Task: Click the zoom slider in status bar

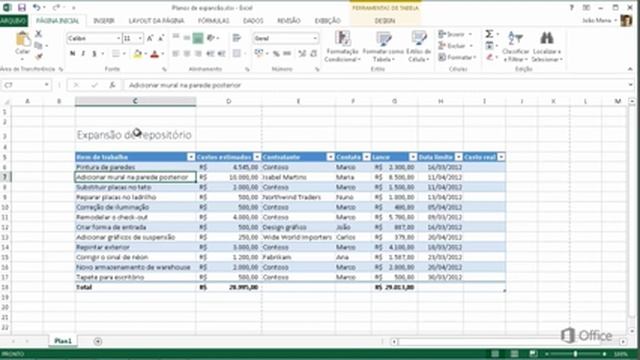Action: (x=575, y=354)
